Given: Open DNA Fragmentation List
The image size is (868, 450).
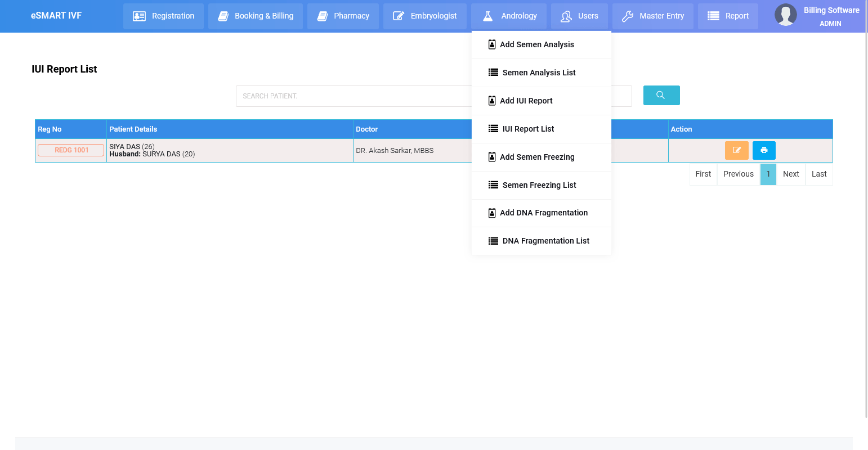Looking at the screenshot, I should [545, 241].
